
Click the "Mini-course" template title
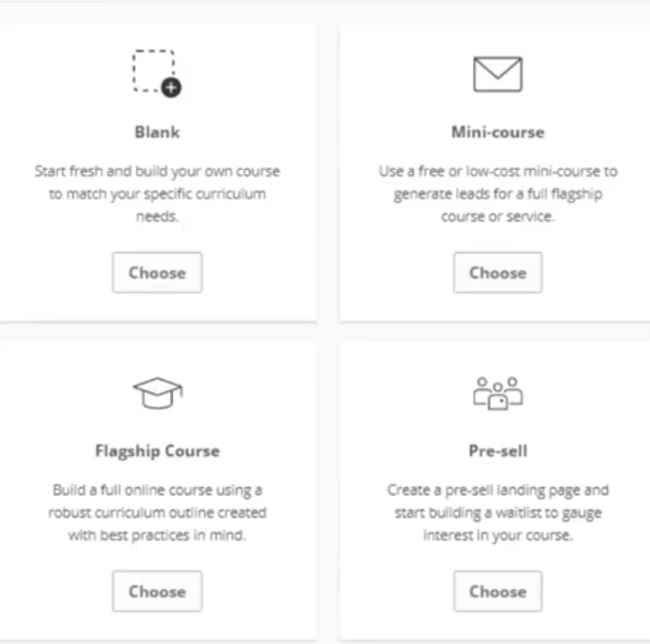tap(497, 132)
